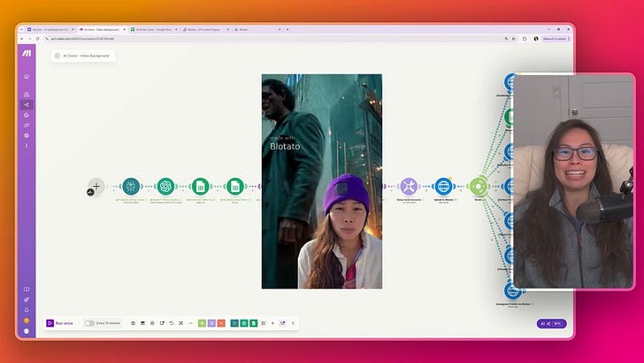Open the Scenario settings gear icon

coord(152,323)
